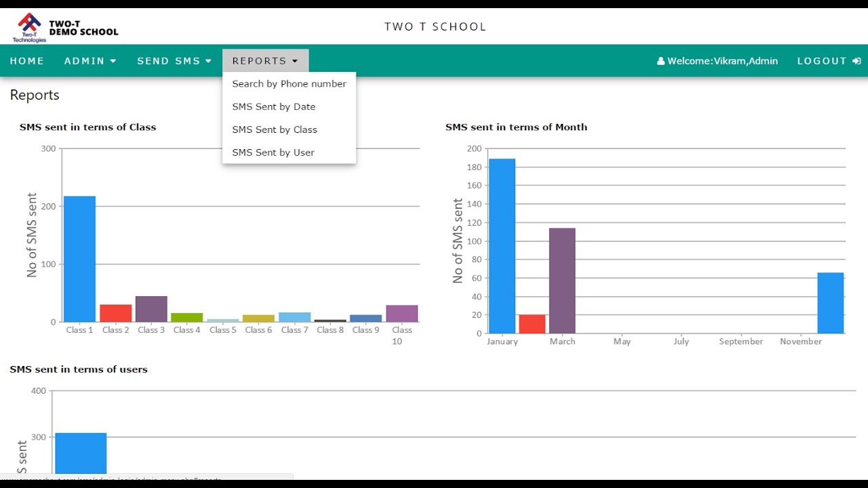The image size is (868, 488).
Task: Collapse the REPORTS dropdown menu
Action: coord(265,61)
